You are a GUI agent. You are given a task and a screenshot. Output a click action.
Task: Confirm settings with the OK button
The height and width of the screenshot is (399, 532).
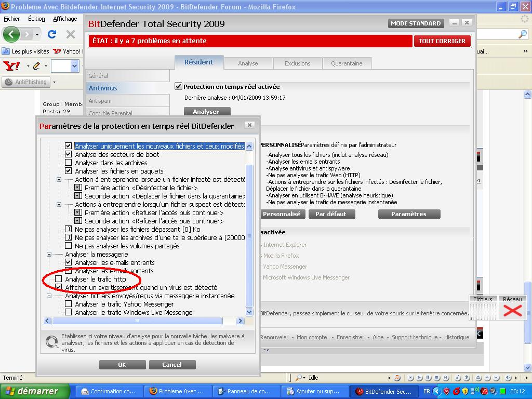[122, 365]
